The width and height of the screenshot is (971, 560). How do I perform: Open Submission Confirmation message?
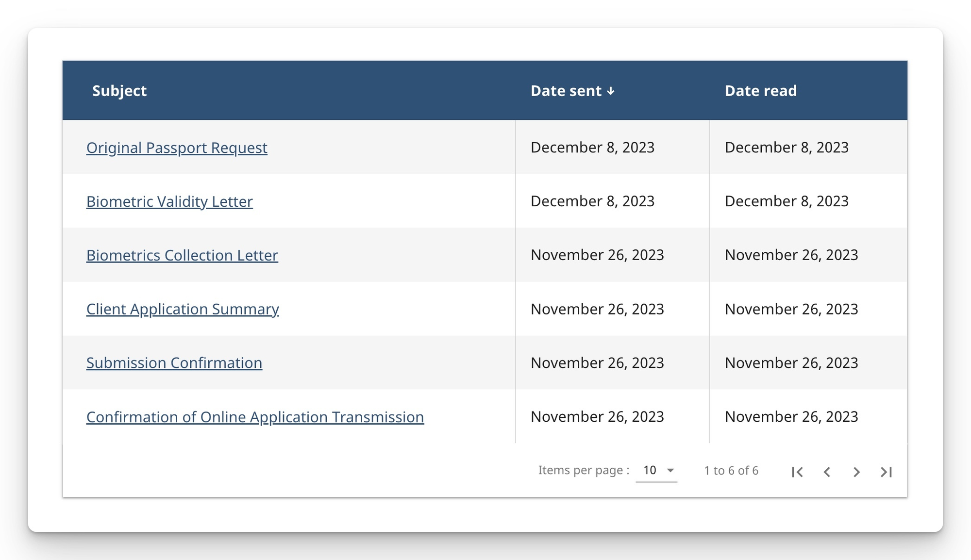point(174,363)
